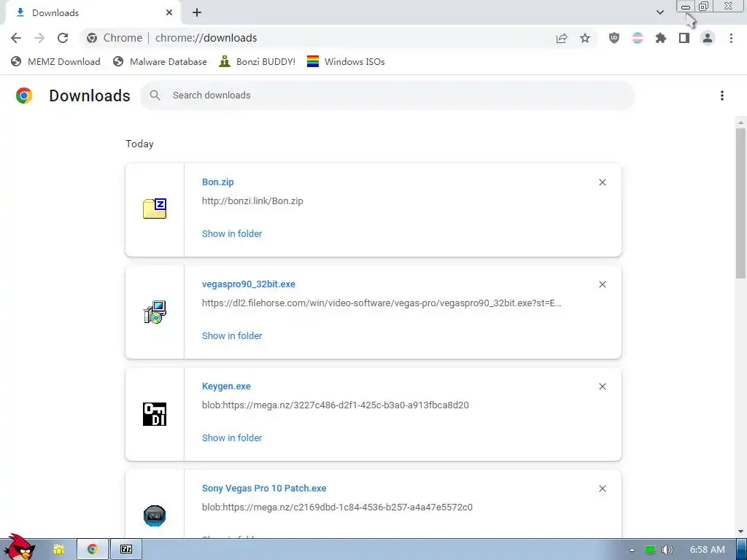Image resolution: width=747 pixels, height=560 pixels.
Task: Click the magnifier icon in search downloads
Action: (155, 96)
